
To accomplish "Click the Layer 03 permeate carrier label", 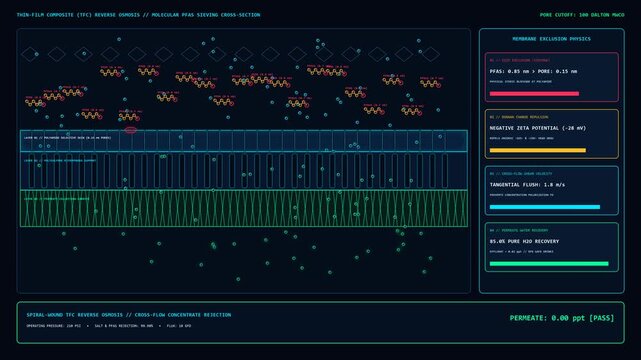I will point(56,199).
